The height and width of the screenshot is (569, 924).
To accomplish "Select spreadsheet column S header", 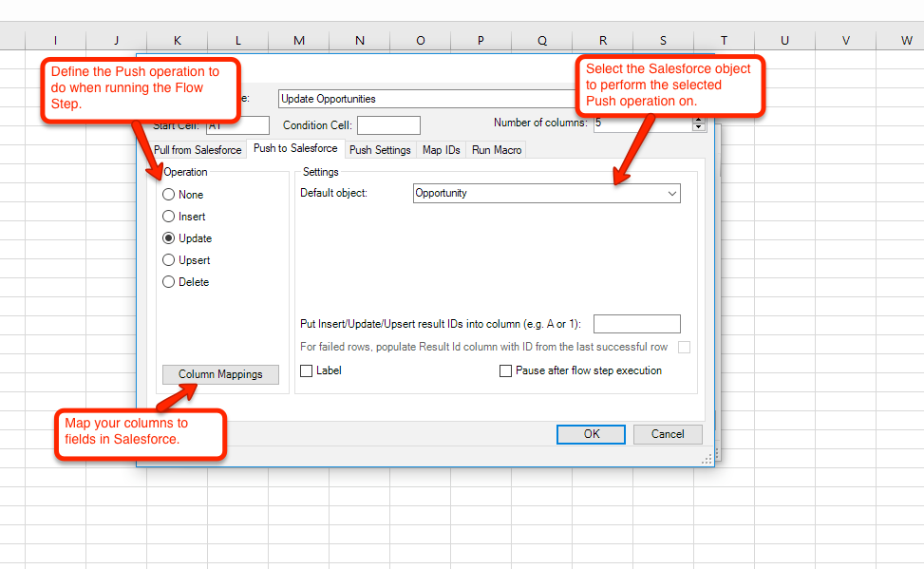I will point(664,40).
